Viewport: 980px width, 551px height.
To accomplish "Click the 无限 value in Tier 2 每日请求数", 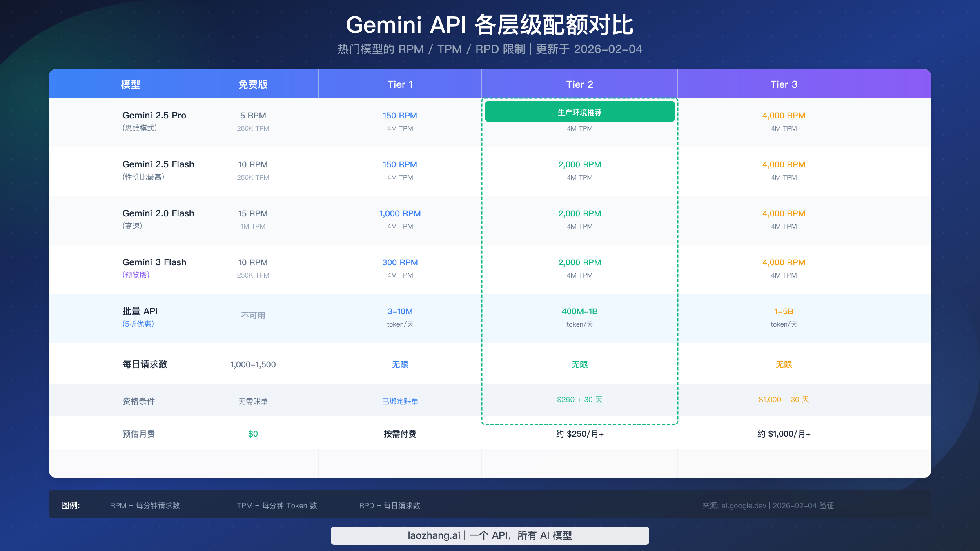I will [580, 364].
